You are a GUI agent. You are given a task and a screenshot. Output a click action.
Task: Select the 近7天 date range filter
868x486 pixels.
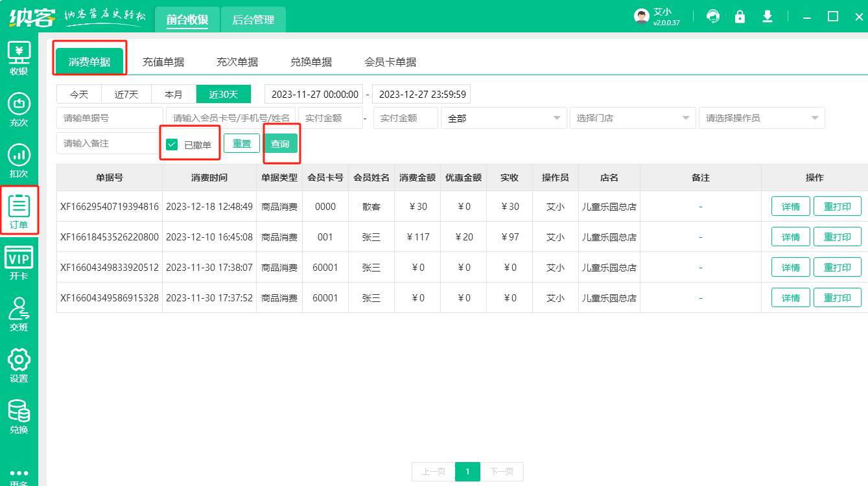126,95
